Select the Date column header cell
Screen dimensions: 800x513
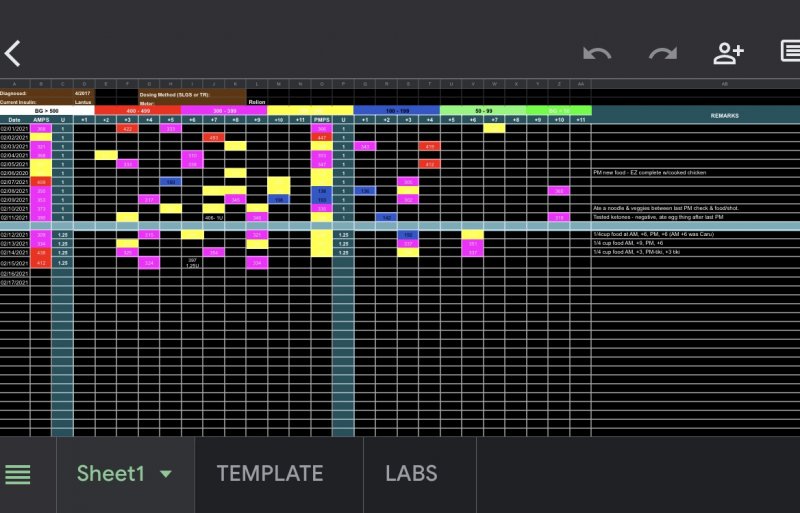pyautogui.click(x=15, y=119)
